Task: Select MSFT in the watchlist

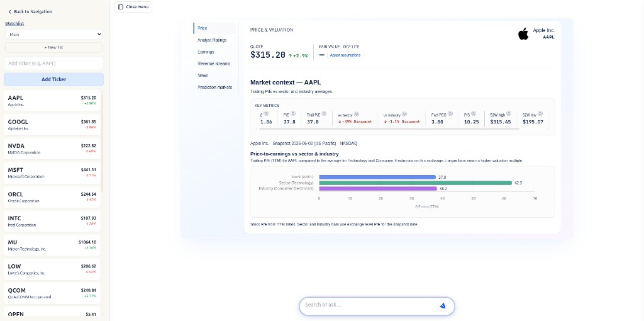Action: pos(52,172)
